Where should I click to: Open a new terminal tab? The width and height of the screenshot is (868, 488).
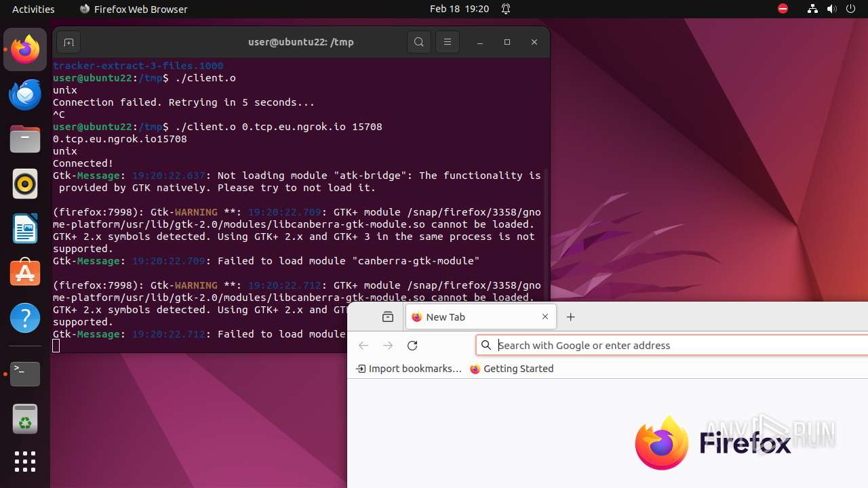pyautogui.click(x=68, y=42)
